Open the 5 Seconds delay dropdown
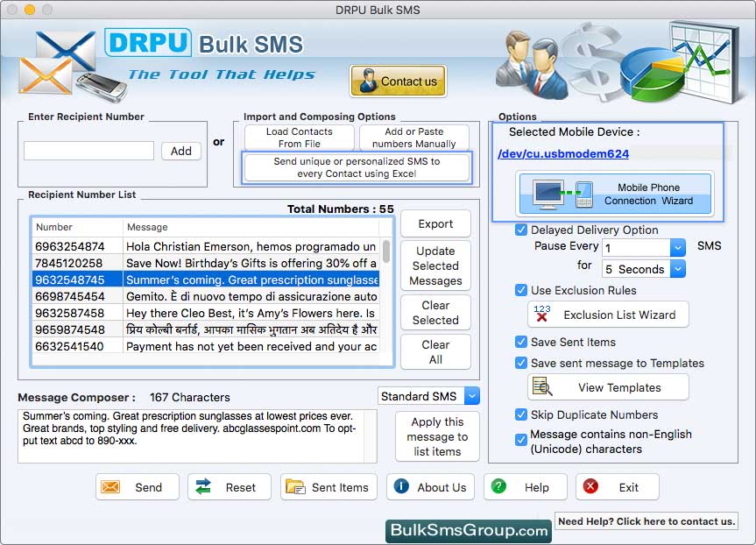This screenshot has height=545, width=756. click(x=677, y=269)
